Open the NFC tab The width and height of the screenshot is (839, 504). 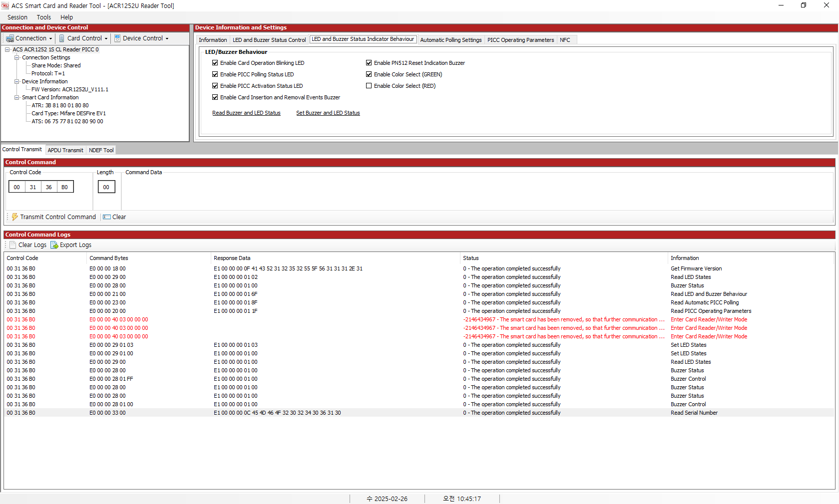[x=565, y=40]
